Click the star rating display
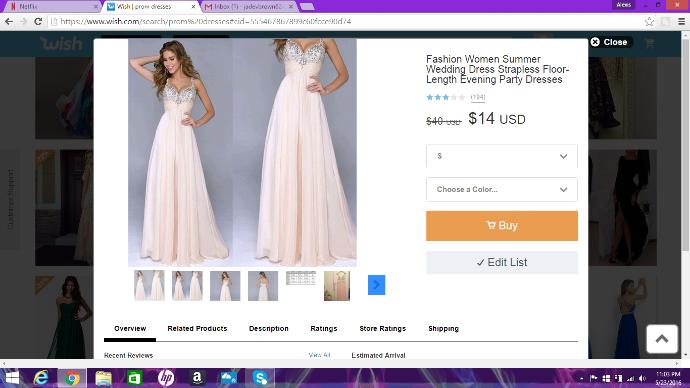Viewport: 690px width, 388px height. (445, 97)
